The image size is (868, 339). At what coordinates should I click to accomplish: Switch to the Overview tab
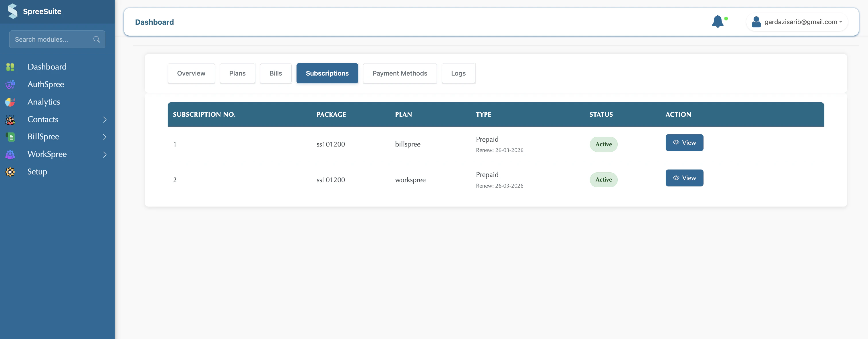pos(191,73)
